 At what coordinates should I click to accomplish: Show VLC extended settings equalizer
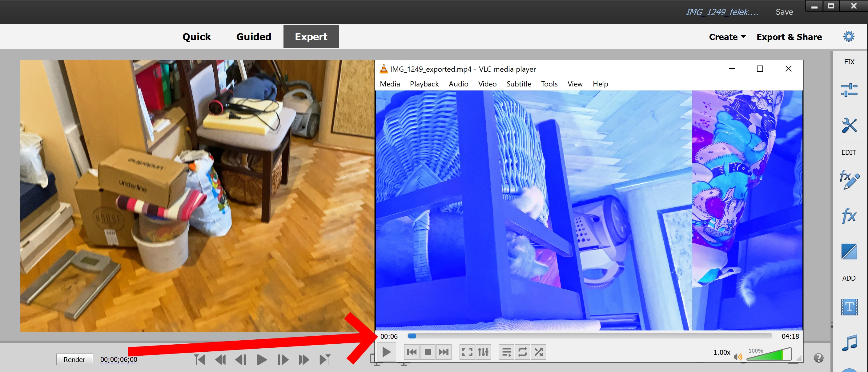click(x=483, y=352)
